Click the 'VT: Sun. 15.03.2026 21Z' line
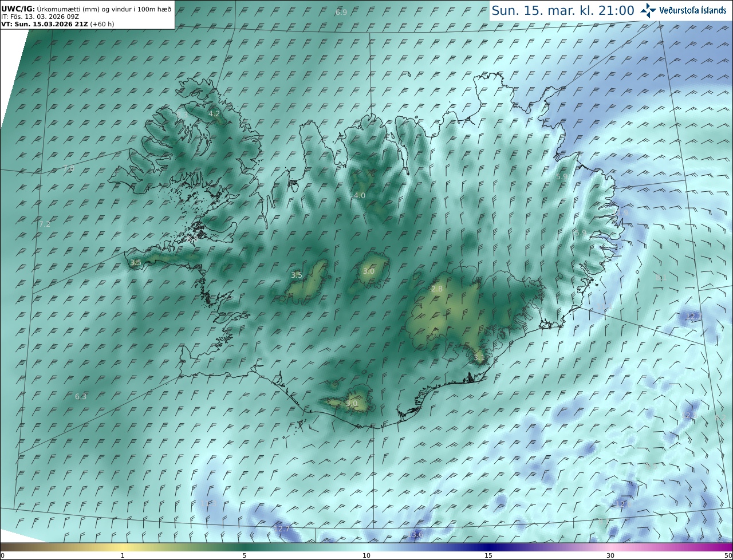The image size is (733, 560). click(58, 24)
